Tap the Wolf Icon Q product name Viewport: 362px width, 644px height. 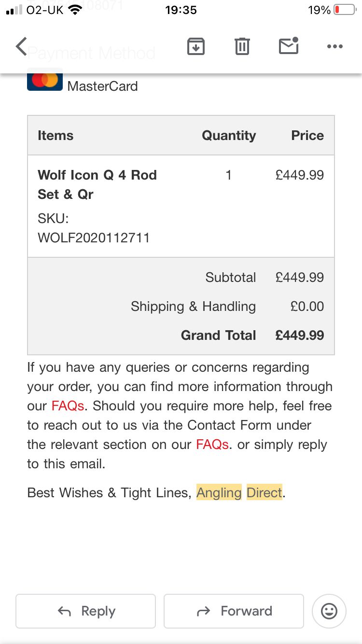97,184
